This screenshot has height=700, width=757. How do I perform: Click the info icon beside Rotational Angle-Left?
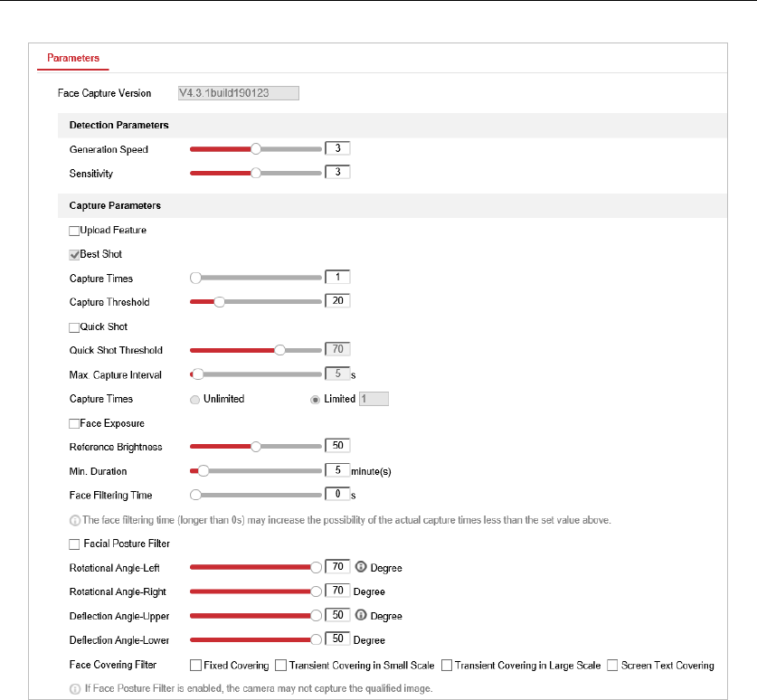tap(361, 567)
